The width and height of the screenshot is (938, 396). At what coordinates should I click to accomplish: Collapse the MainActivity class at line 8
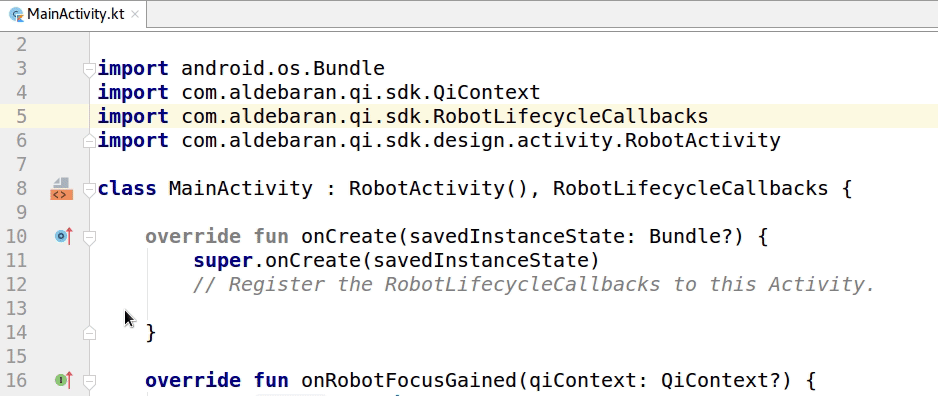(89, 190)
